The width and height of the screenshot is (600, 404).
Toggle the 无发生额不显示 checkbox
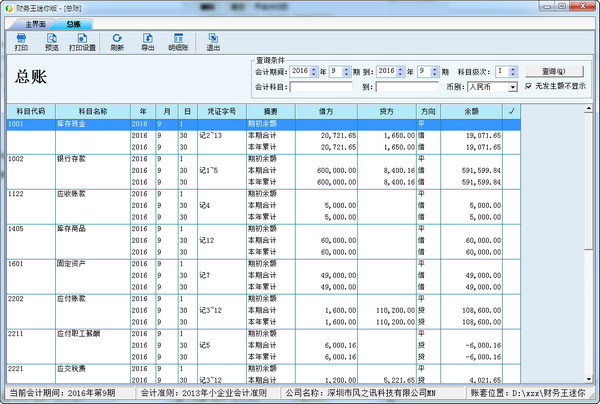[532, 87]
